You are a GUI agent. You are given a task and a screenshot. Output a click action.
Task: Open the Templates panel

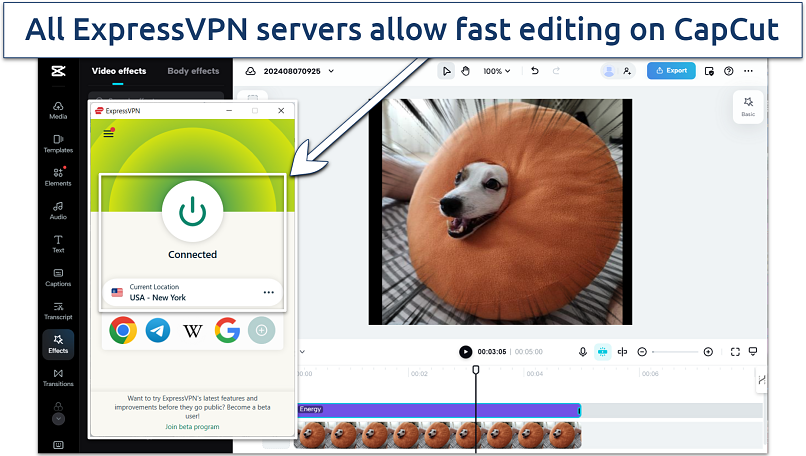(x=58, y=144)
